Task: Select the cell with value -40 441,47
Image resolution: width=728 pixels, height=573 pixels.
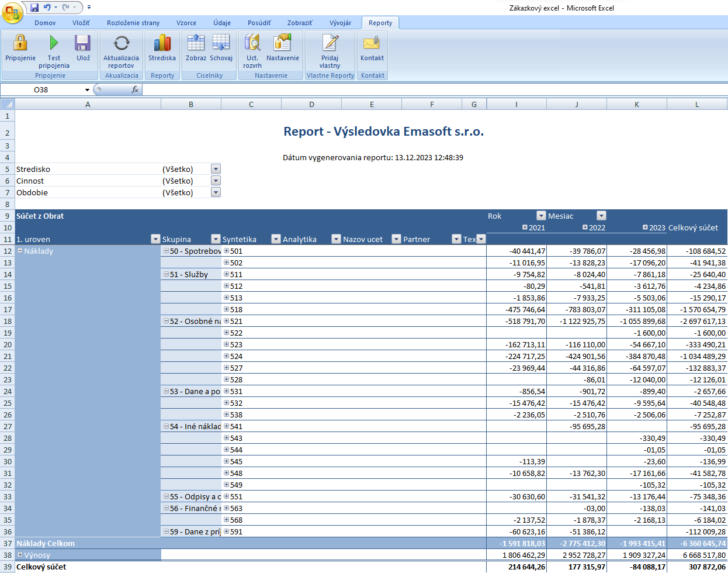Action: [516, 251]
